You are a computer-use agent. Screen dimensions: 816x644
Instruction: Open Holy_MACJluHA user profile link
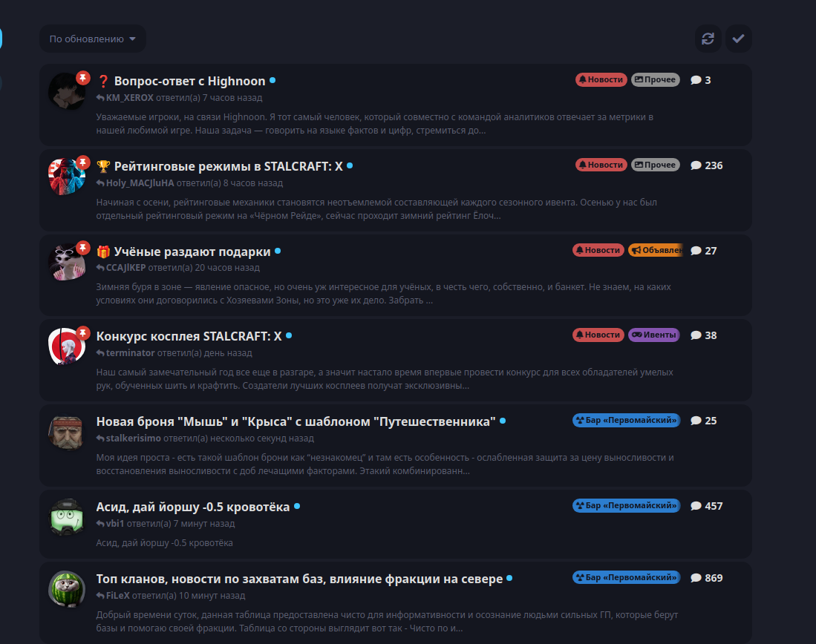140,183
